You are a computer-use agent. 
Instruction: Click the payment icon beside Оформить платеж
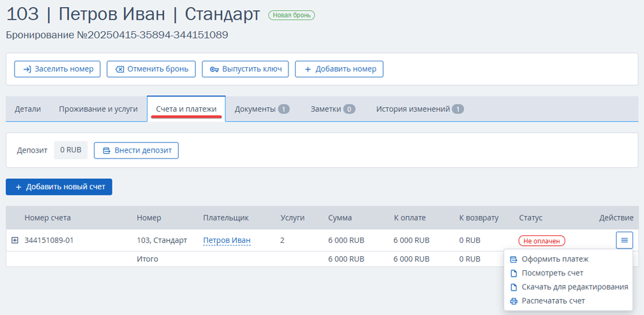click(513, 259)
